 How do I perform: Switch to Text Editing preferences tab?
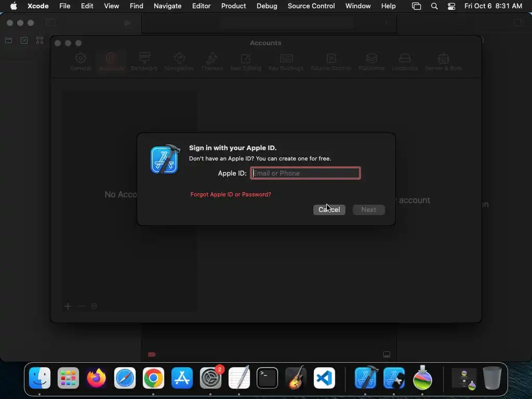246,62
